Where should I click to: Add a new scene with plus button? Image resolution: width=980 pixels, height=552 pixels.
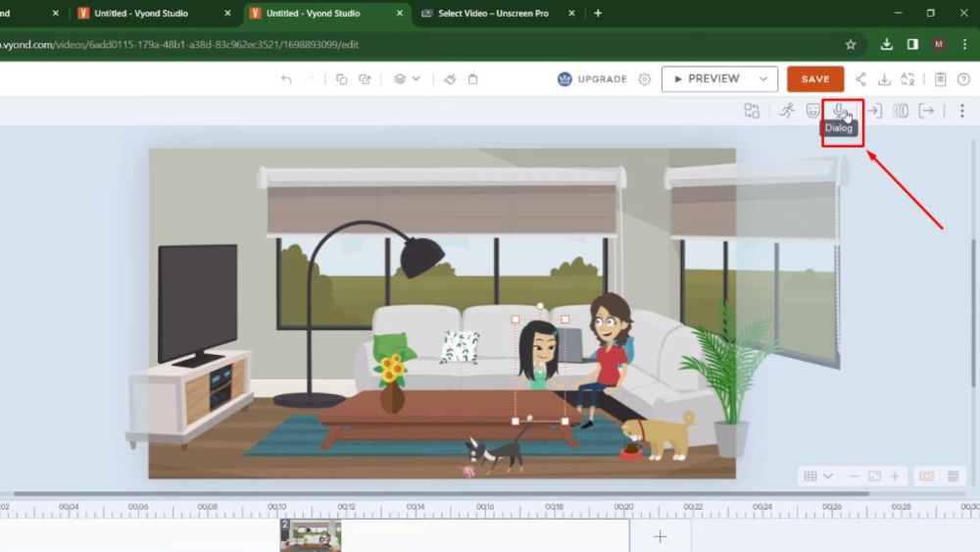[660, 536]
